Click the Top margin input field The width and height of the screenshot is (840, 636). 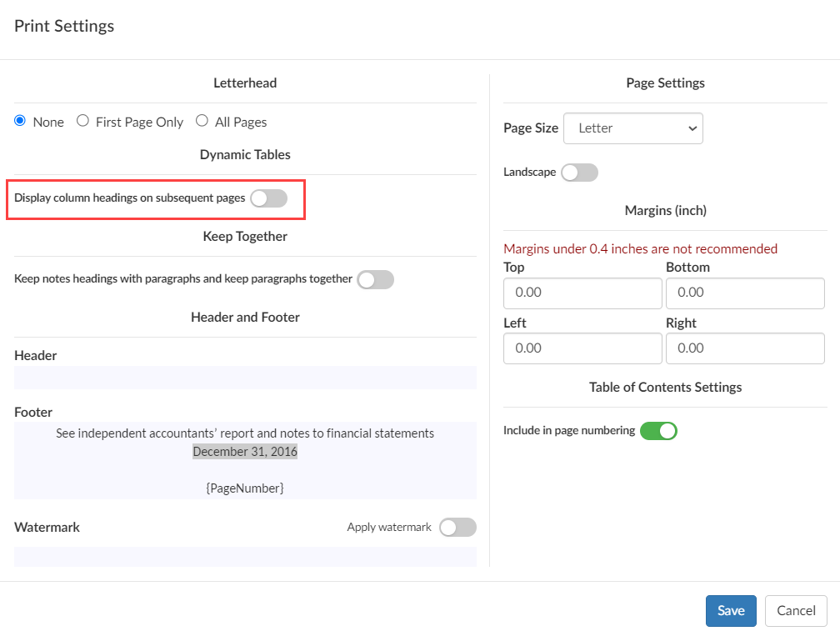click(x=582, y=293)
